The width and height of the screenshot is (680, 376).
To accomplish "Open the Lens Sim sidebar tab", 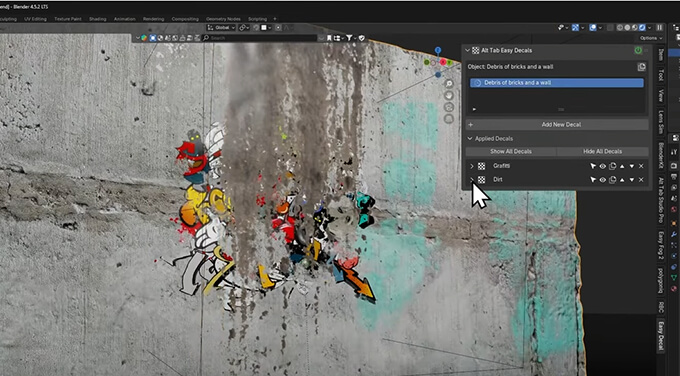I will tap(661, 121).
